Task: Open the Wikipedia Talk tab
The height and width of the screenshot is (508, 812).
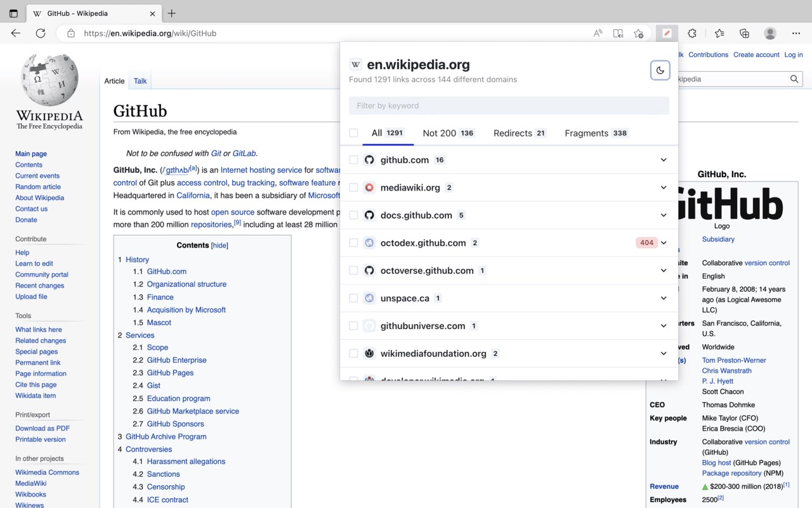Action: [x=140, y=81]
